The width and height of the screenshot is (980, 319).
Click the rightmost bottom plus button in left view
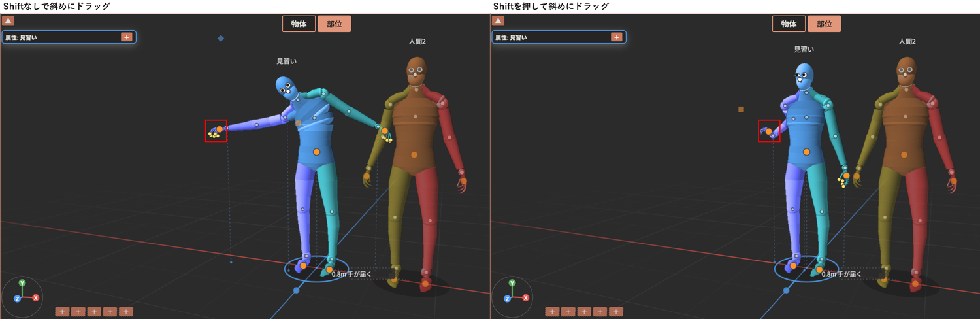126,312
